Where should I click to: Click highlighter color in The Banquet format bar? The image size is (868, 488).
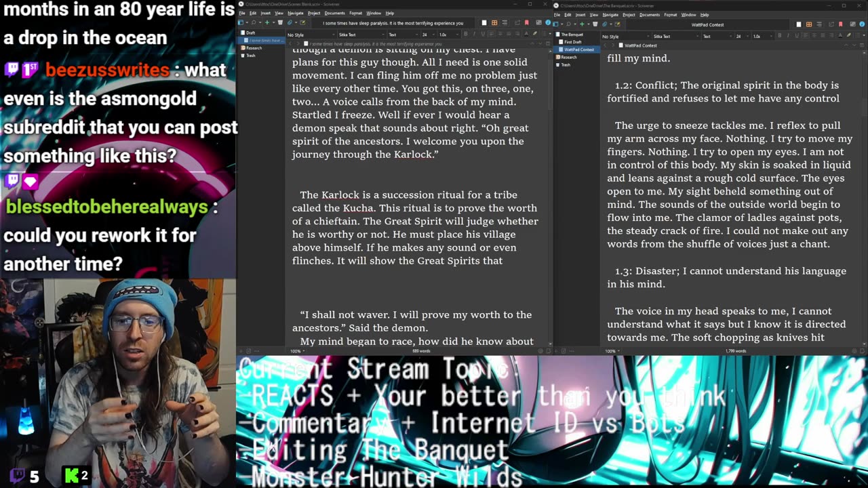coord(849,36)
